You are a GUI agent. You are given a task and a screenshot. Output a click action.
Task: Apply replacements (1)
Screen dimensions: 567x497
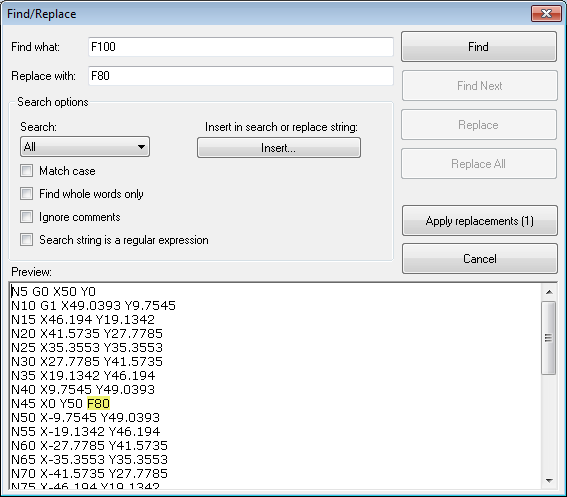(x=479, y=221)
